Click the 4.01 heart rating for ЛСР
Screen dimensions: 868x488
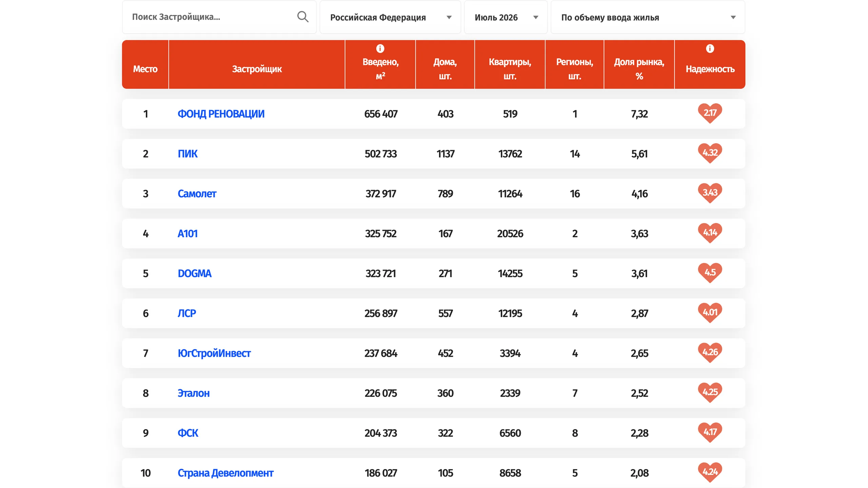(710, 313)
